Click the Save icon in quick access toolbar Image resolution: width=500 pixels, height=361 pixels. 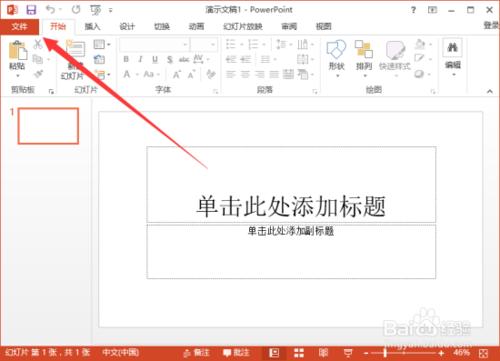pyautogui.click(x=31, y=10)
